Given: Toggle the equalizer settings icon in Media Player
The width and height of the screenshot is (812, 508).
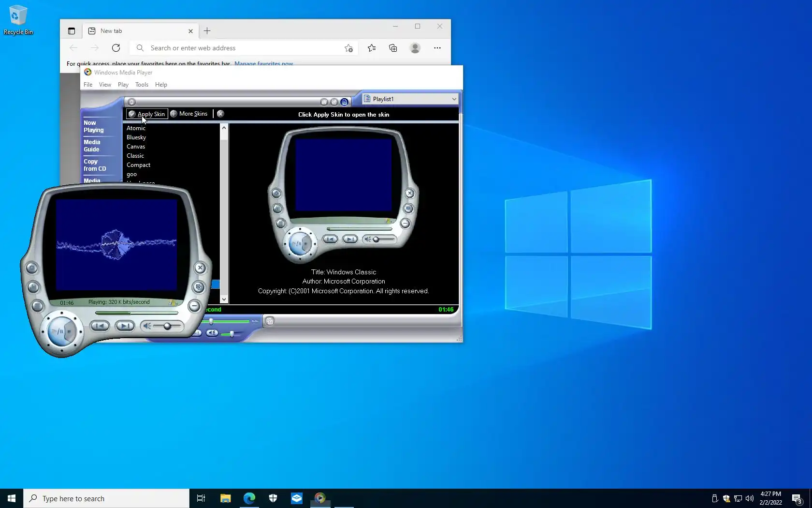Looking at the screenshot, I should pos(334,102).
